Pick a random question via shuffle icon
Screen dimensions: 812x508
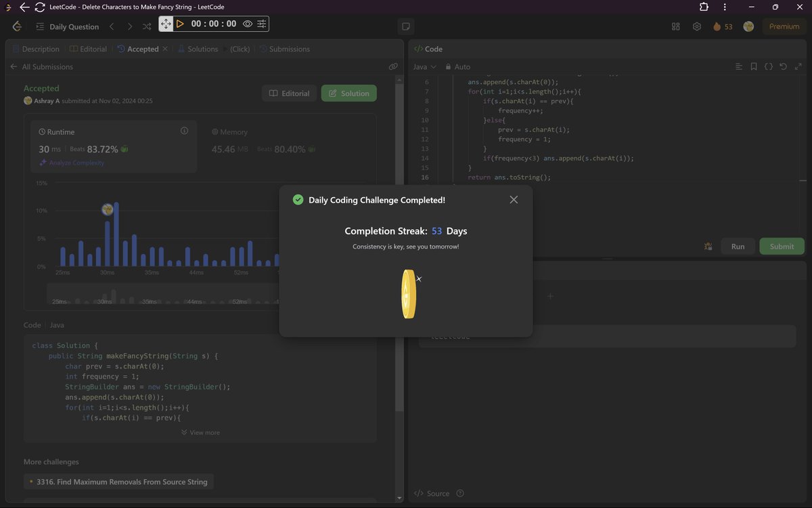tap(147, 26)
